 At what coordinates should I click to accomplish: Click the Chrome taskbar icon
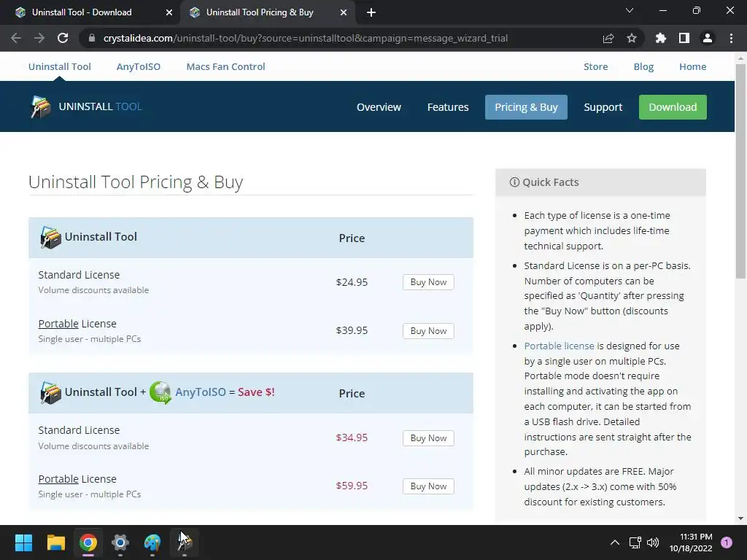pos(88,542)
